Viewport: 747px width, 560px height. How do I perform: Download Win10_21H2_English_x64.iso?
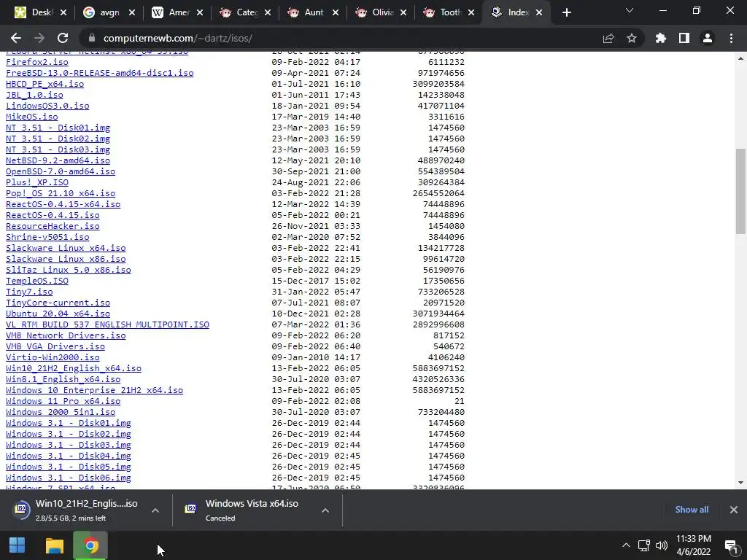tap(74, 368)
